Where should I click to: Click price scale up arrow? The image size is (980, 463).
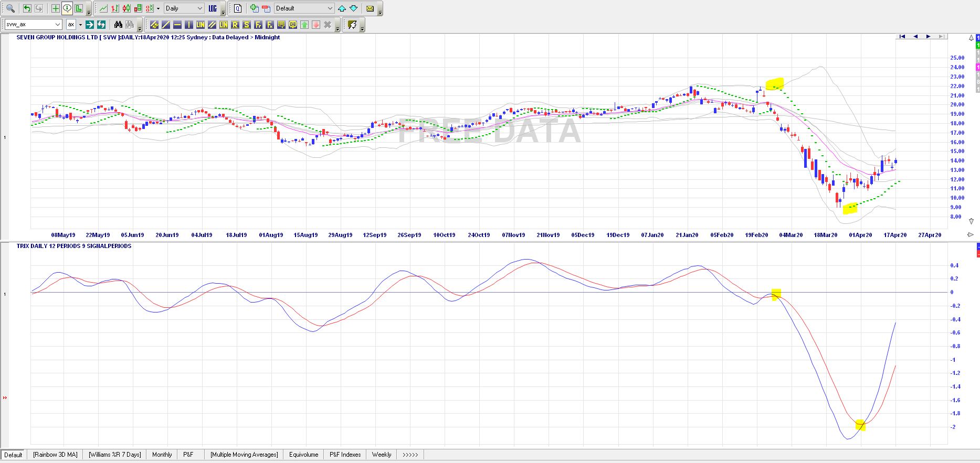tap(971, 38)
